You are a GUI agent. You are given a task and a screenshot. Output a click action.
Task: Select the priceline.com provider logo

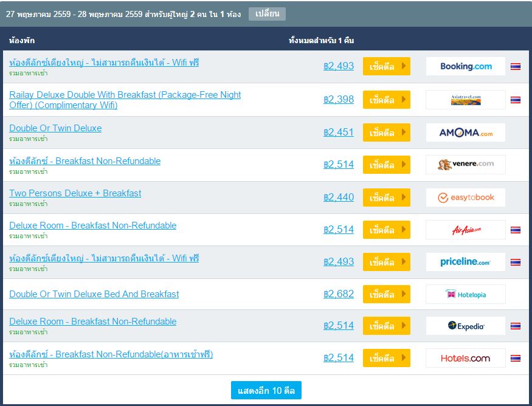point(466,262)
